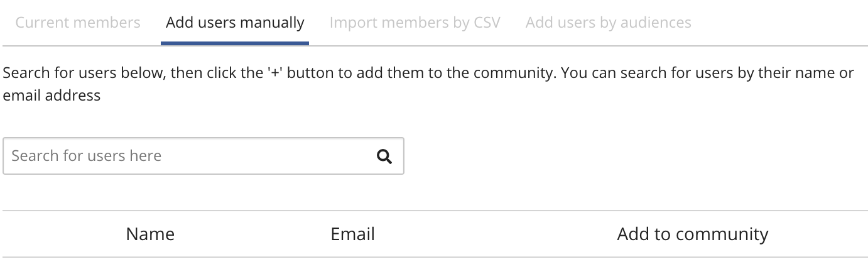
Task: Click the 'email address' instruction line
Action: click(52, 96)
